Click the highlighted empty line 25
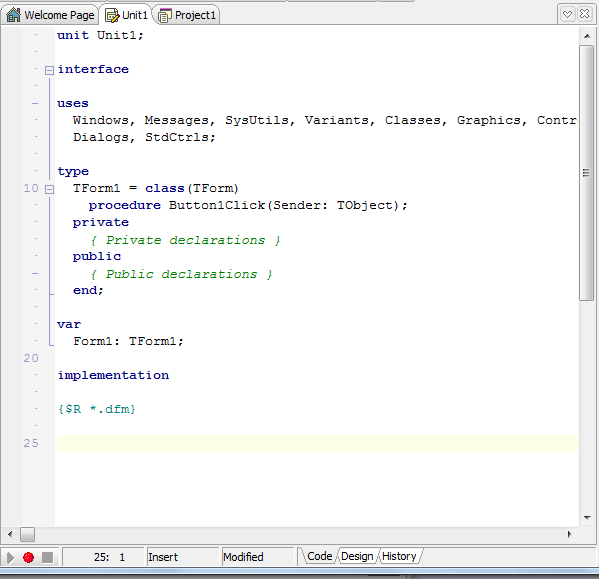The image size is (599, 579). pyautogui.click(x=317, y=443)
